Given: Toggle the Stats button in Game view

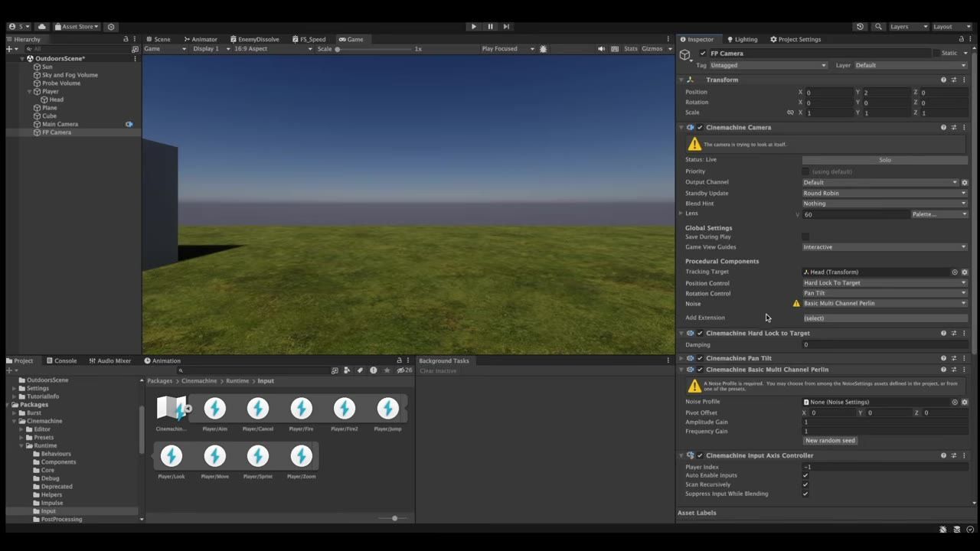Looking at the screenshot, I should (x=631, y=49).
